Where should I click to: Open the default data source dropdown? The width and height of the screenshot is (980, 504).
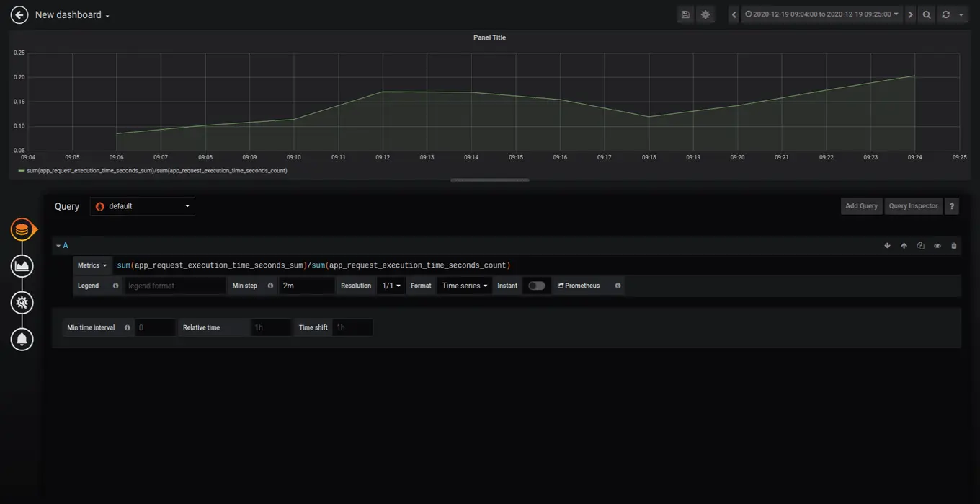point(142,206)
